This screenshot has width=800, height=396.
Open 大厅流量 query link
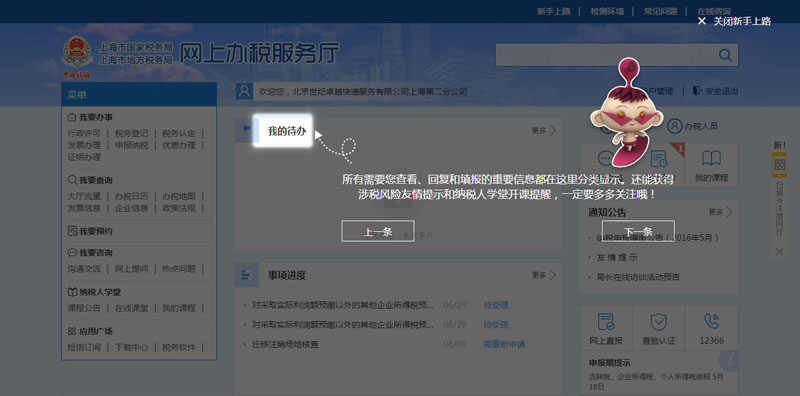[84, 196]
